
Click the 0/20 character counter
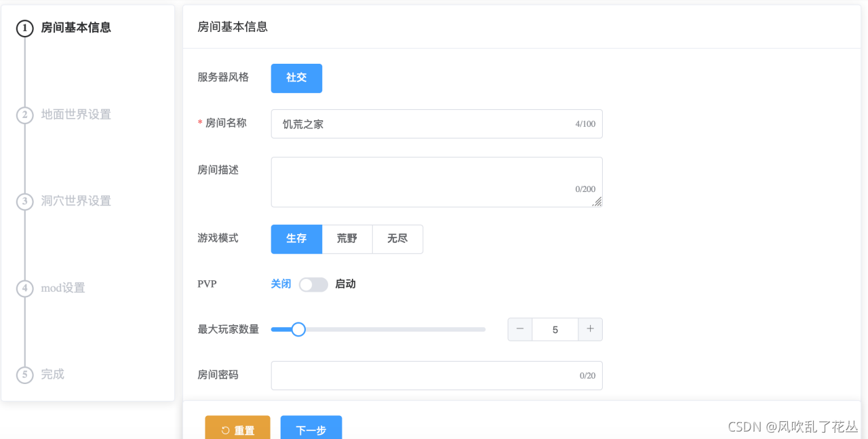587,376
